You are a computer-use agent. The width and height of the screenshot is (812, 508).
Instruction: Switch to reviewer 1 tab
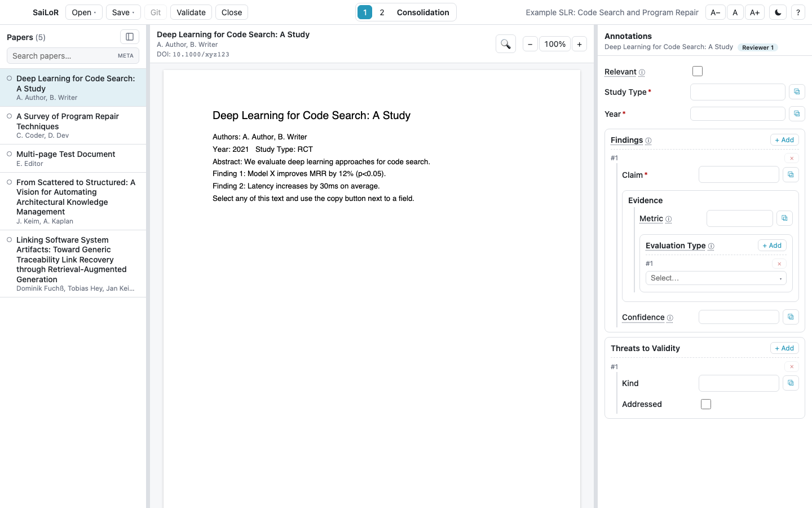(365, 12)
